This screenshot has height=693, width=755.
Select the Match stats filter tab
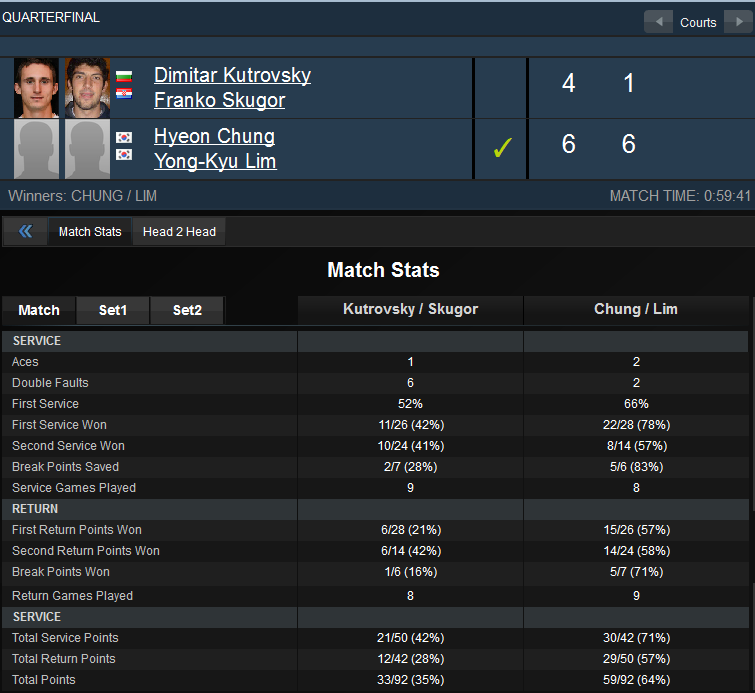point(39,310)
